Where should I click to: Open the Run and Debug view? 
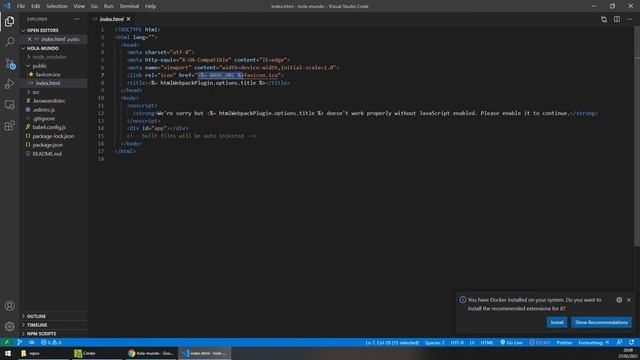click(x=9, y=84)
